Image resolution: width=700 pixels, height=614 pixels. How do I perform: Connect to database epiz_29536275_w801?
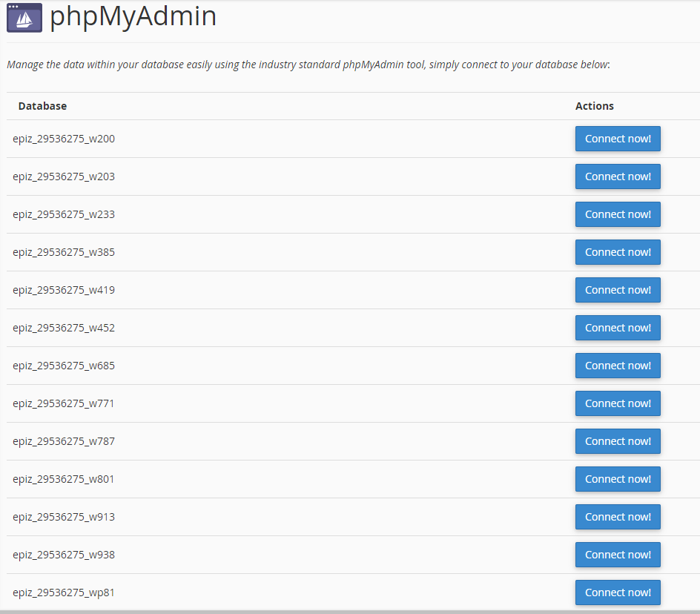pyautogui.click(x=617, y=479)
